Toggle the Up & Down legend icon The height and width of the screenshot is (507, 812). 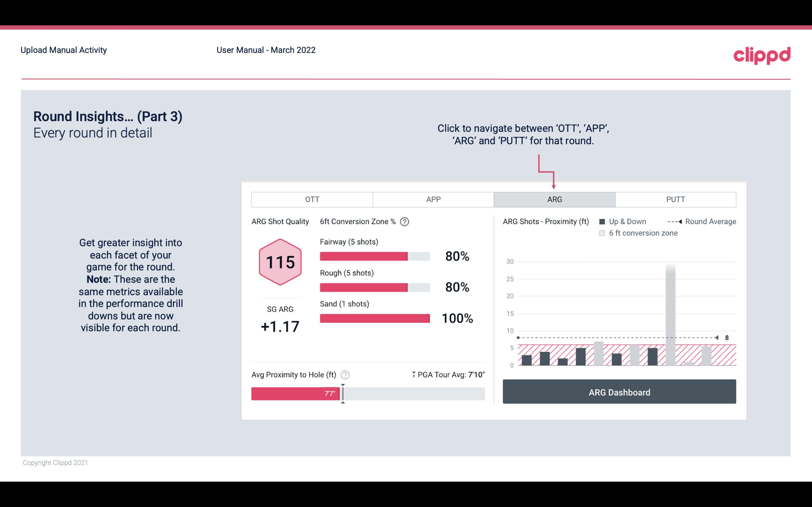coord(603,221)
